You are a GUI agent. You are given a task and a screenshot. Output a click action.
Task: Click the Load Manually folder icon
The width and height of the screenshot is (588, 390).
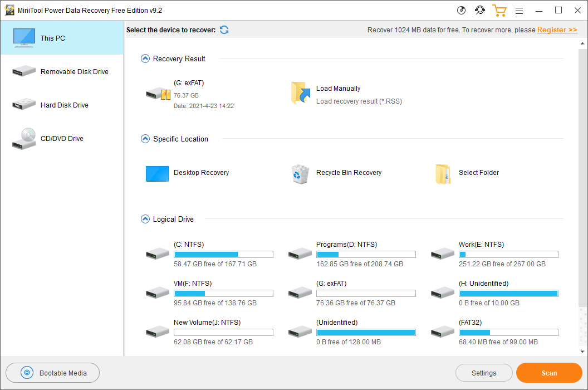(x=300, y=92)
